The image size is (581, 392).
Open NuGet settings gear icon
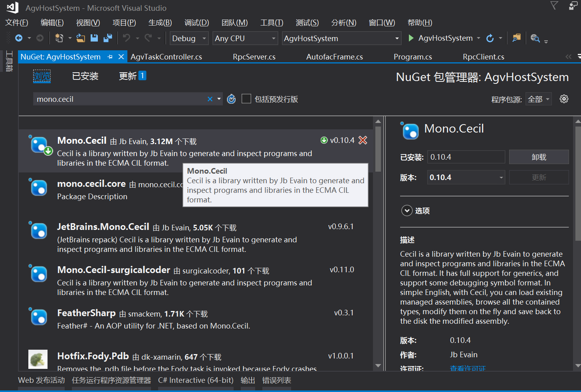564,99
